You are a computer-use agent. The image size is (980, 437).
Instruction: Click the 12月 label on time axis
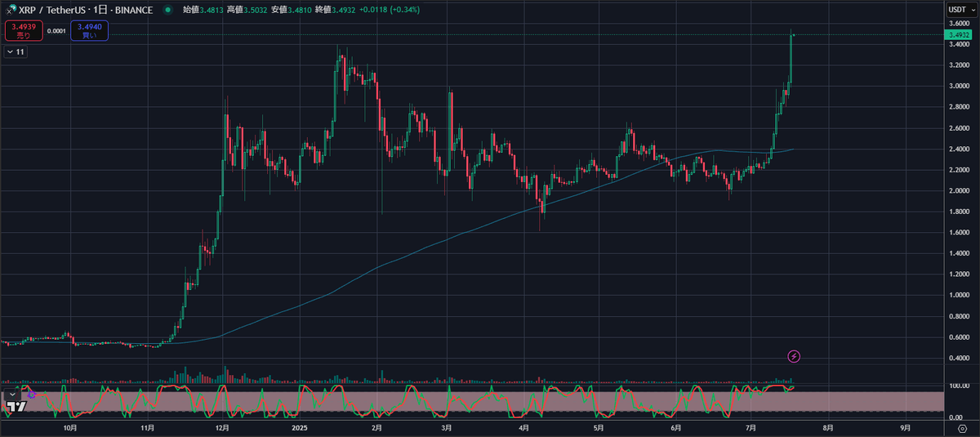point(221,427)
